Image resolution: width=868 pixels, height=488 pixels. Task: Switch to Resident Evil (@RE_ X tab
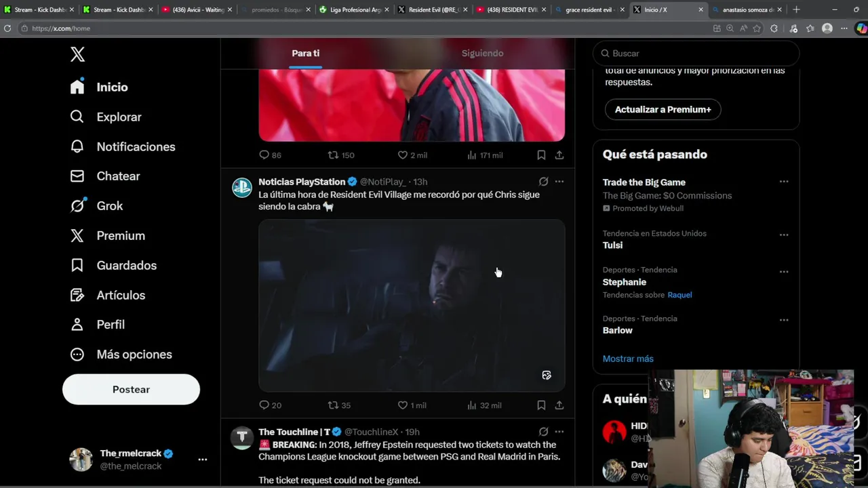tap(434, 9)
